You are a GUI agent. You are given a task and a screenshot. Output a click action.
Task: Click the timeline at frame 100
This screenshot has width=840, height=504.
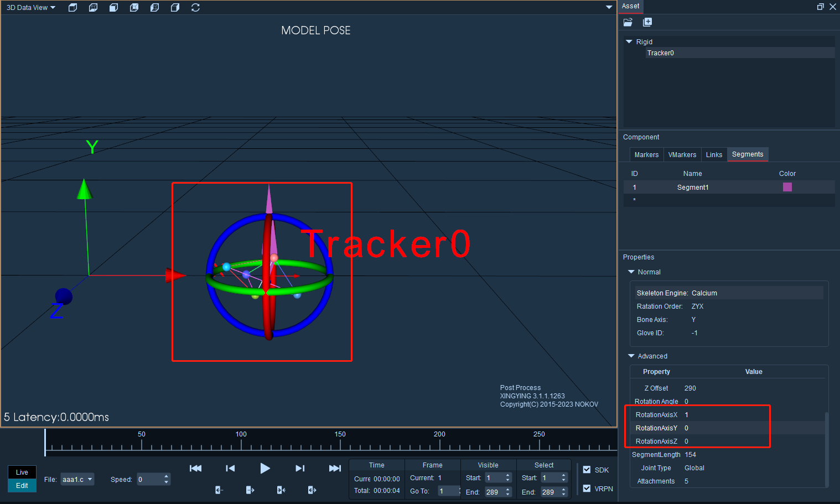coord(241,444)
